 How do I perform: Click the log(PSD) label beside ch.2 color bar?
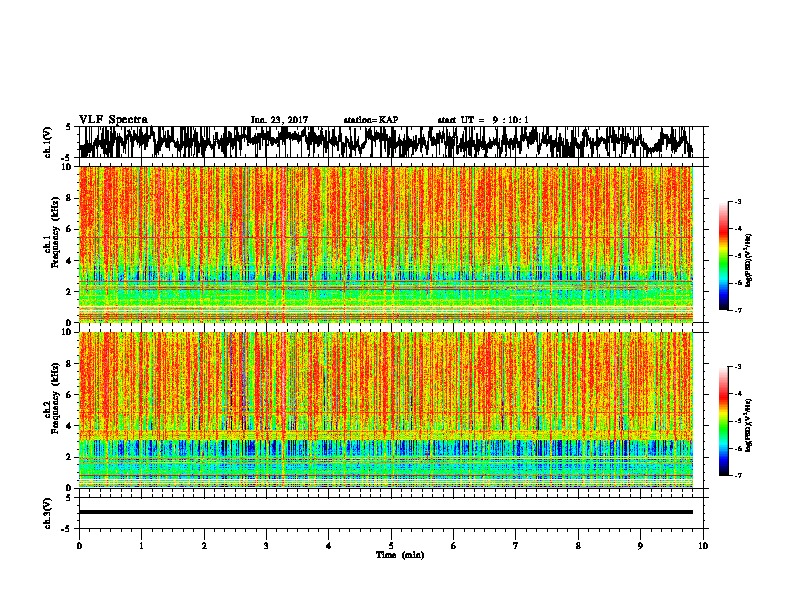click(748, 425)
